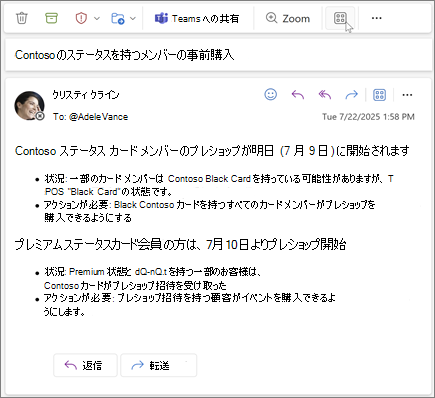Click the 返信 reply button
Viewport: 435px width, 398px height.
[x=85, y=365]
